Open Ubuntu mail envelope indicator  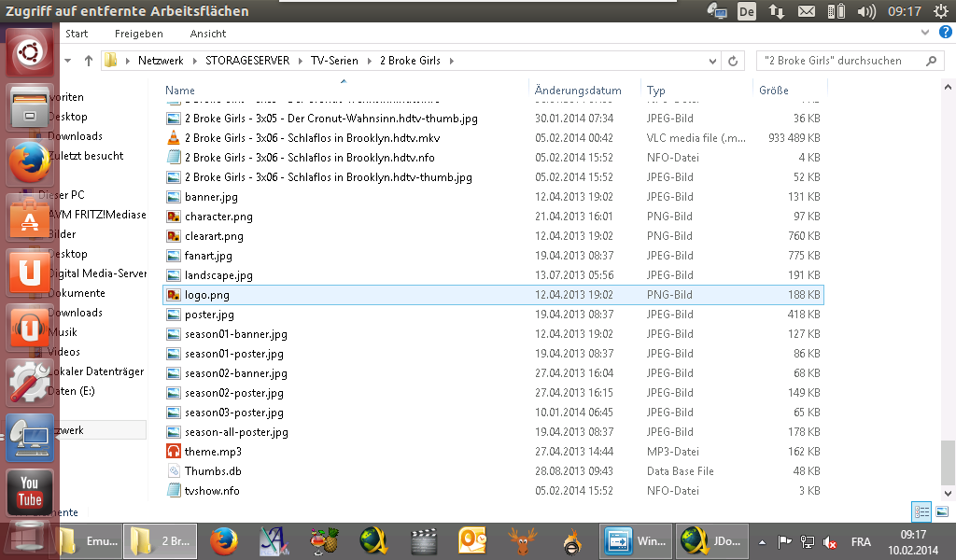coord(806,11)
